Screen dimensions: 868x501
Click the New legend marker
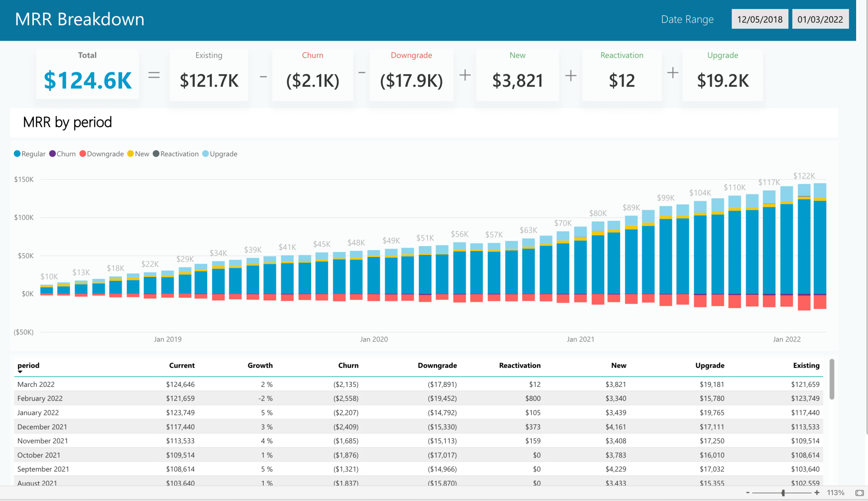click(131, 154)
